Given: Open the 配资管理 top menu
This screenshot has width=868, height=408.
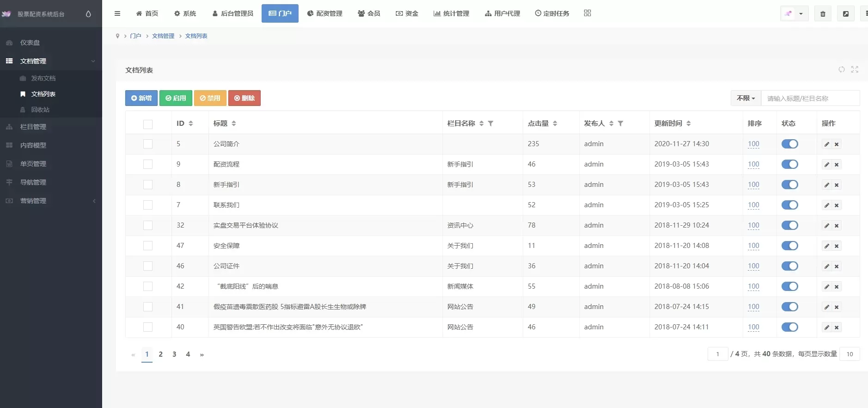Looking at the screenshot, I should (324, 13).
